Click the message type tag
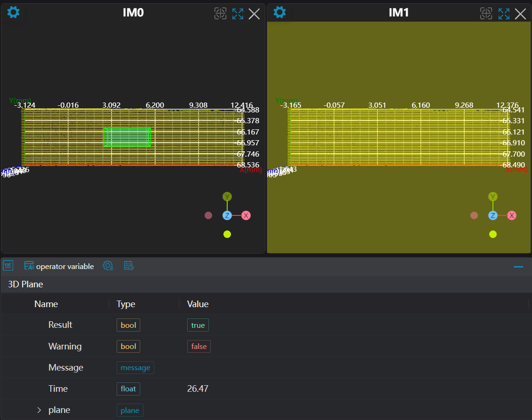Image resolution: width=532 pixels, height=420 pixels. 135,367
